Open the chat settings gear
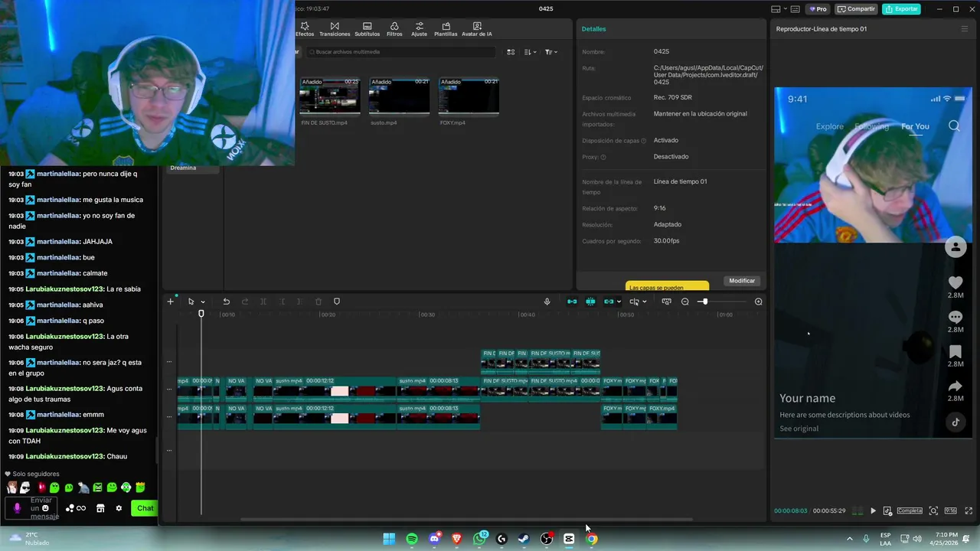The image size is (980, 551). (119, 508)
